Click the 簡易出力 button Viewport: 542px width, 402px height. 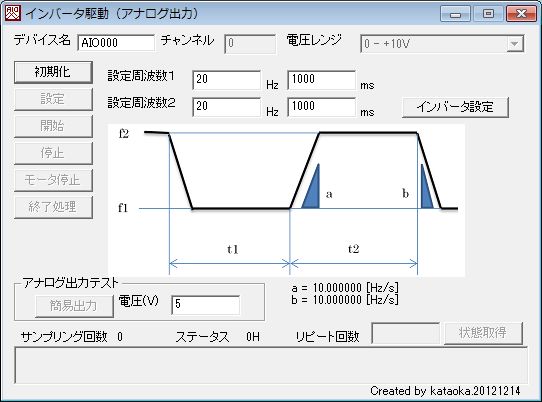pyautogui.click(x=74, y=306)
